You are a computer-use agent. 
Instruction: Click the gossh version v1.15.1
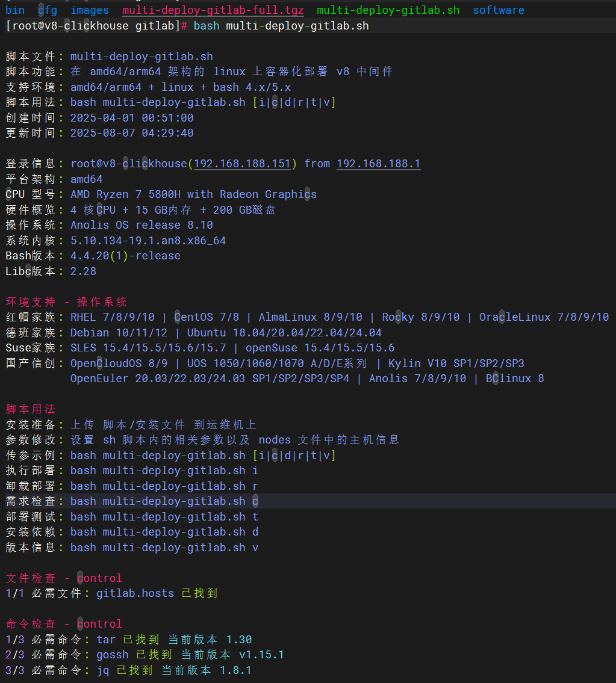pos(261,655)
